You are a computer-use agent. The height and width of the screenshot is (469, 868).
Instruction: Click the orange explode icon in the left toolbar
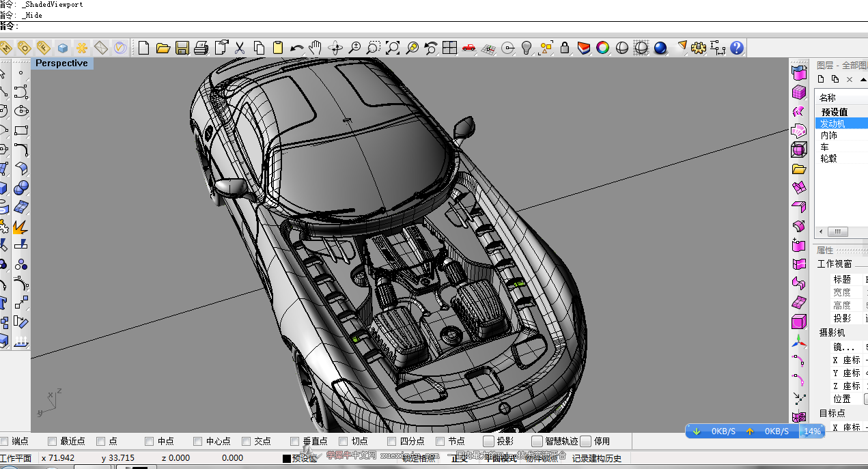click(x=20, y=227)
